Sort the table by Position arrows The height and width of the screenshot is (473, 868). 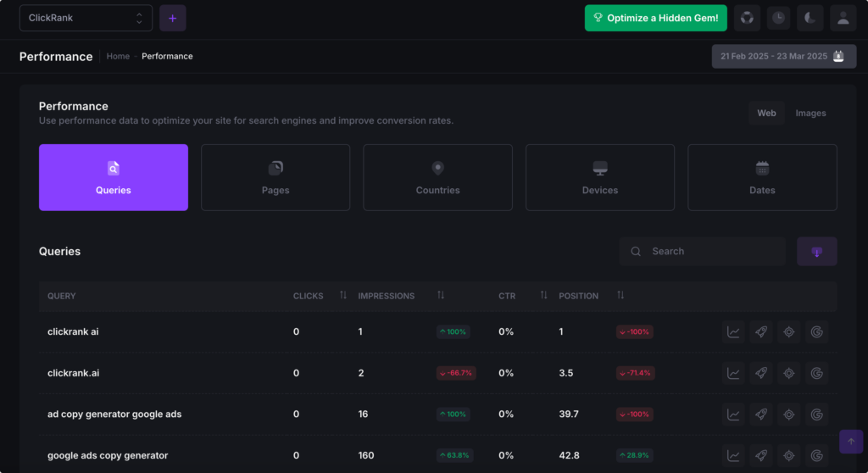pos(620,295)
